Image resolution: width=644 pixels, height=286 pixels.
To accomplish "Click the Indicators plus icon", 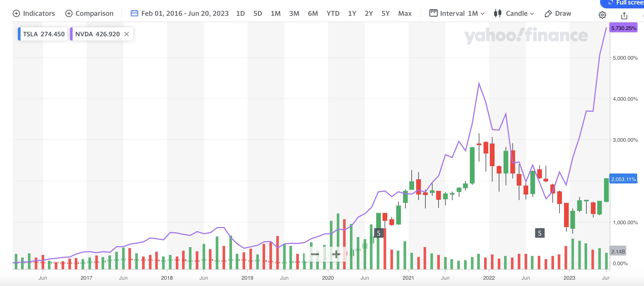I will (x=16, y=13).
